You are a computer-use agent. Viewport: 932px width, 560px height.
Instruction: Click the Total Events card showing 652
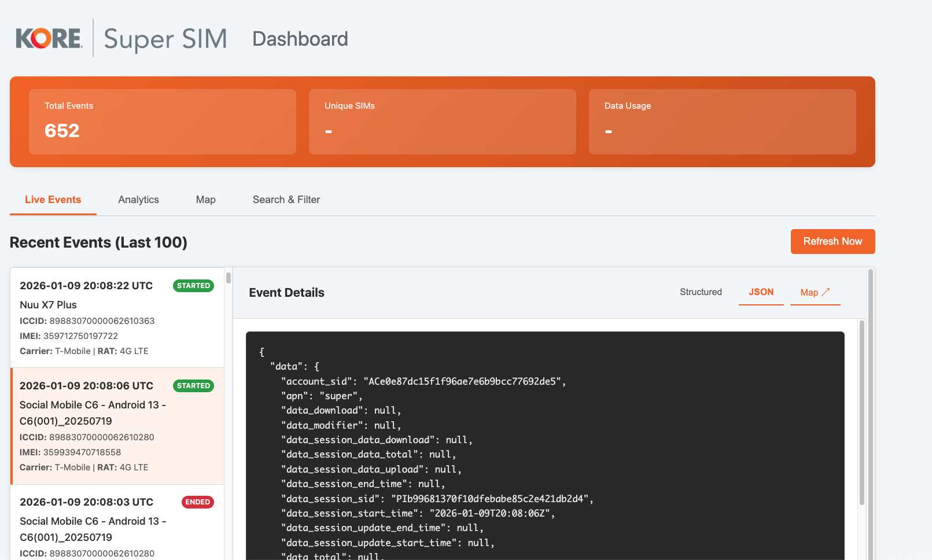(163, 121)
